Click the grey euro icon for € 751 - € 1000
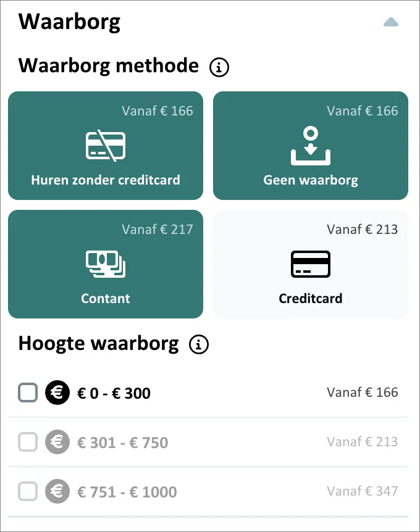Image resolution: width=420 pixels, height=532 pixels. (x=57, y=491)
